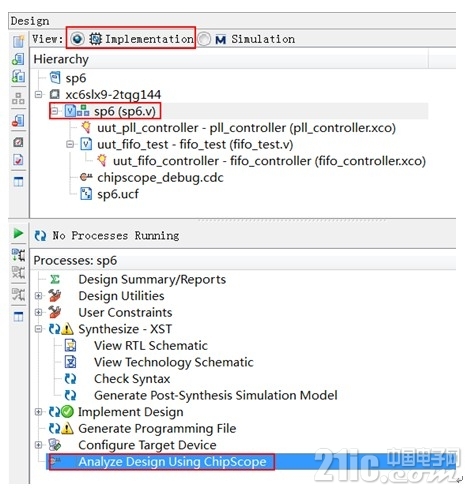Click the green Run process arrow icon
Viewport: 468px width, 491px height.
tap(18, 233)
